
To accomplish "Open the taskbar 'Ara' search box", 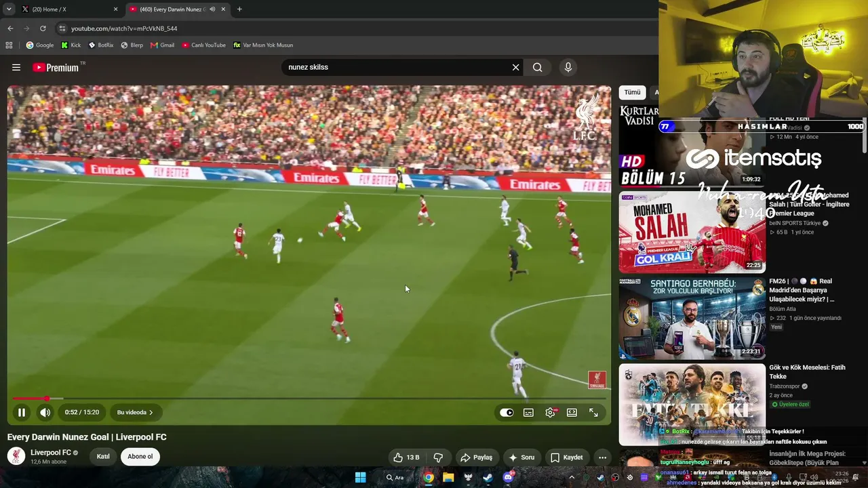I will [x=395, y=477].
